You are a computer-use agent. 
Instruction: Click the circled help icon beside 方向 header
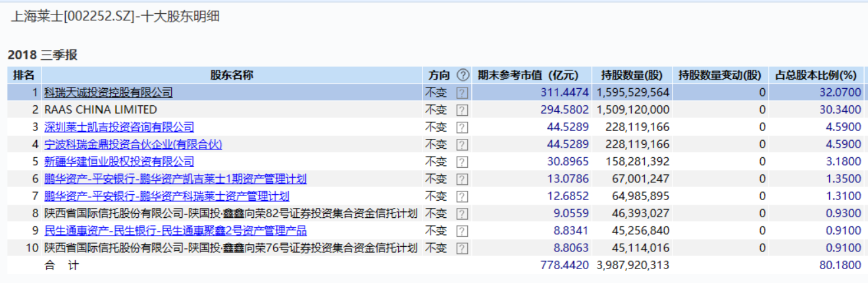[x=463, y=75]
